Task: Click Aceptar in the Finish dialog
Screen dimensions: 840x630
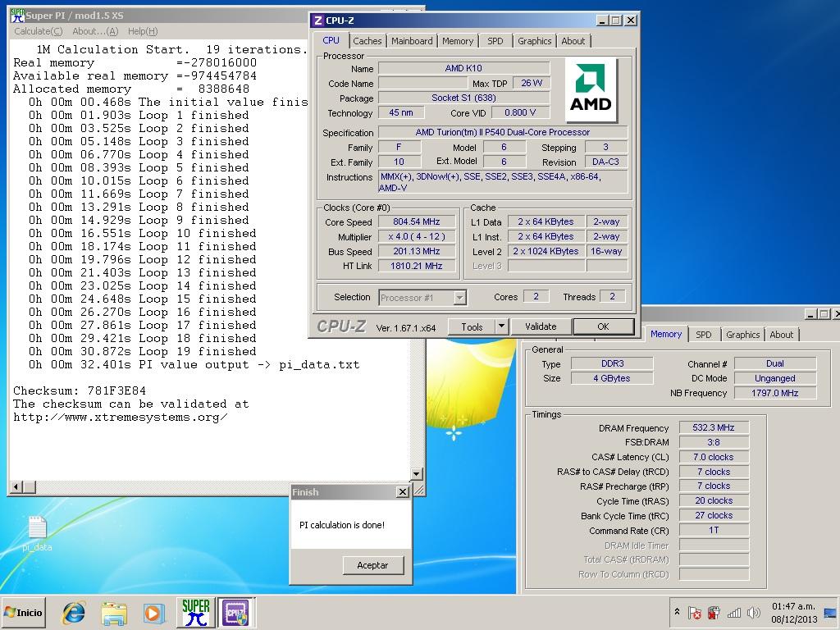Action: click(x=372, y=565)
